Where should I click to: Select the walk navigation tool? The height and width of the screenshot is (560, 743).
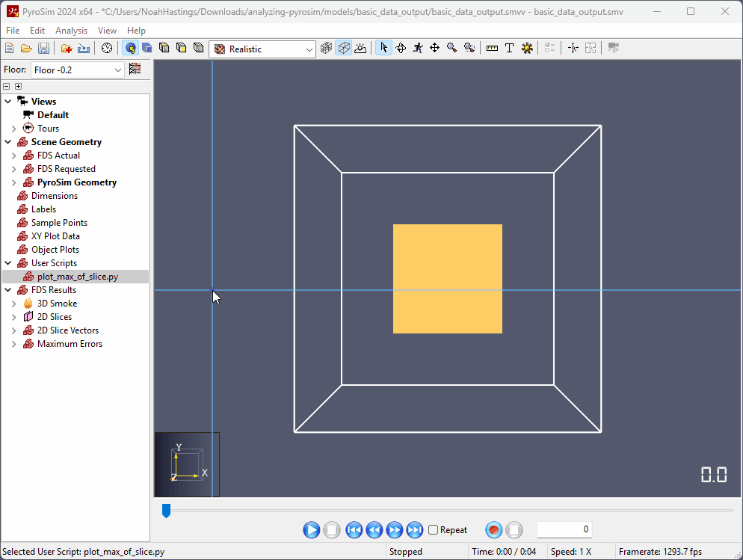click(x=417, y=49)
